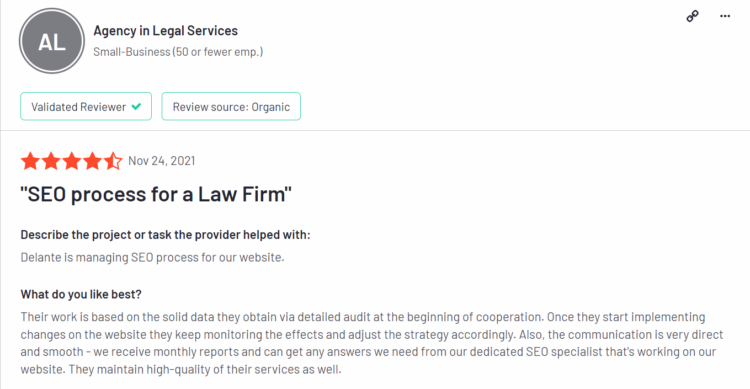Open the three-dot more options menu

click(725, 16)
